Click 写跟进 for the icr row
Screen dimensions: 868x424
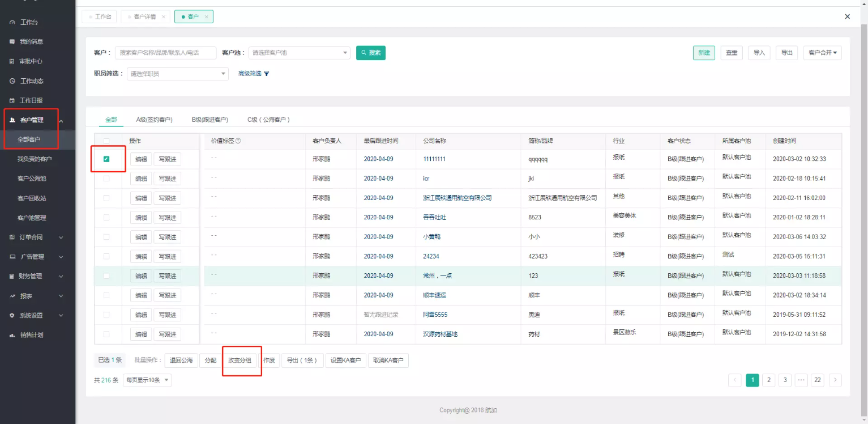click(x=168, y=179)
